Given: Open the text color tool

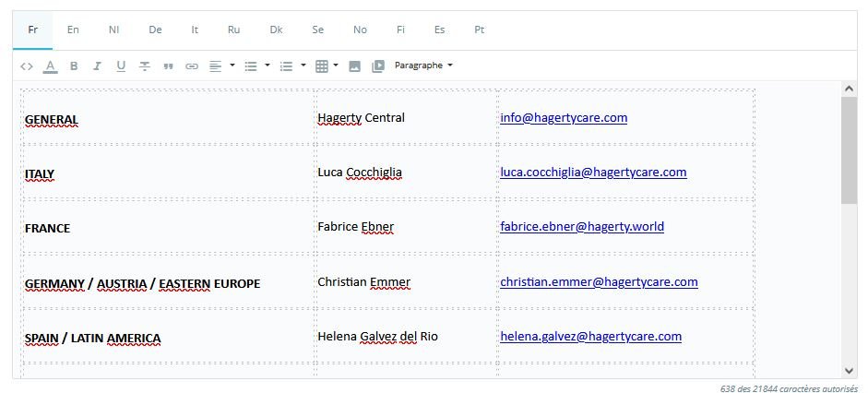Looking at the screenshot, I should [51, 66].
